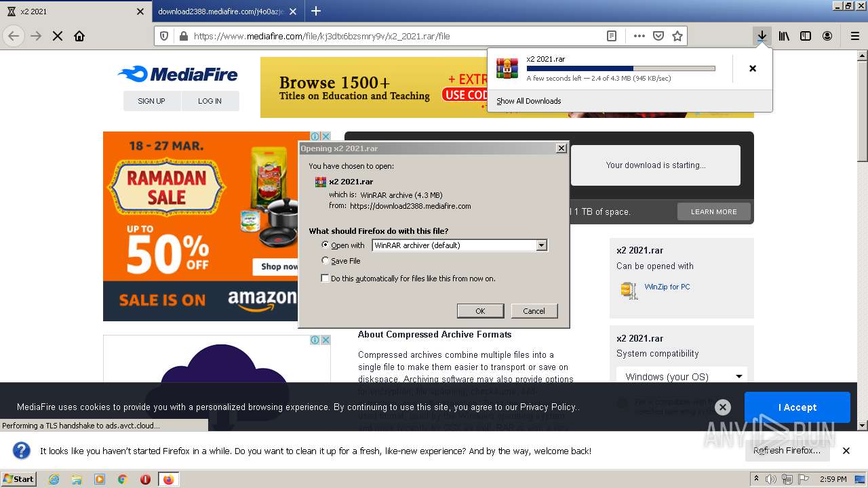Open the Windows Start button
The width and height of the screenshot is (868, 488).
point(19,479)
